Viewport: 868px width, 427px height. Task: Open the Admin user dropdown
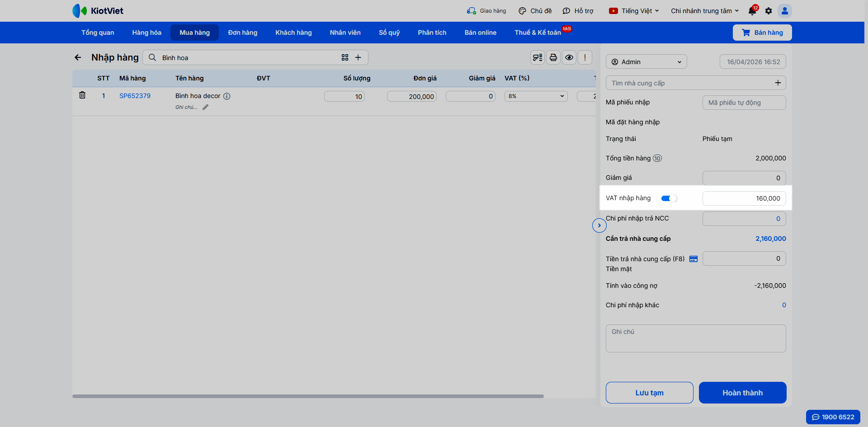[x=646, y=62]
